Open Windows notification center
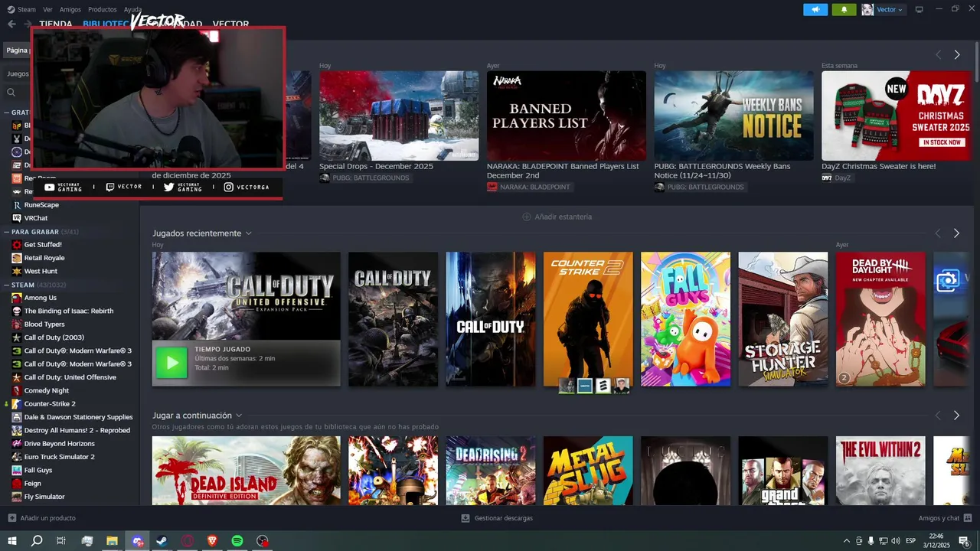 964,541
